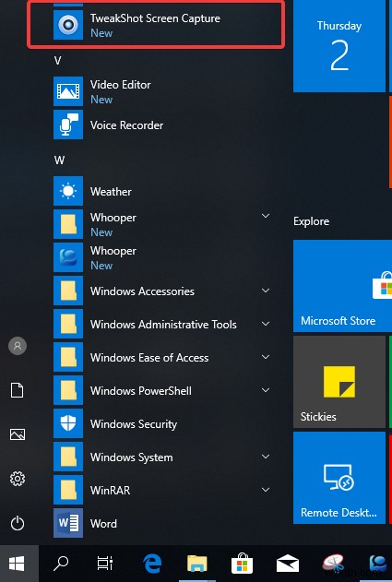Open the Mail taskbar icon
Viewport: 392px width, 582px height.
[288, 564]
